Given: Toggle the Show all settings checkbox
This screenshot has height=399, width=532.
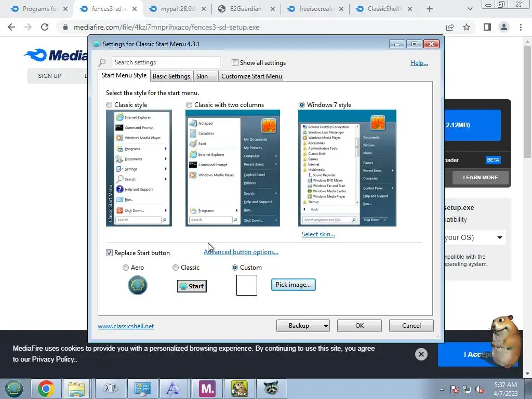Looking at the screenshot, I should [x=235, y=63].
